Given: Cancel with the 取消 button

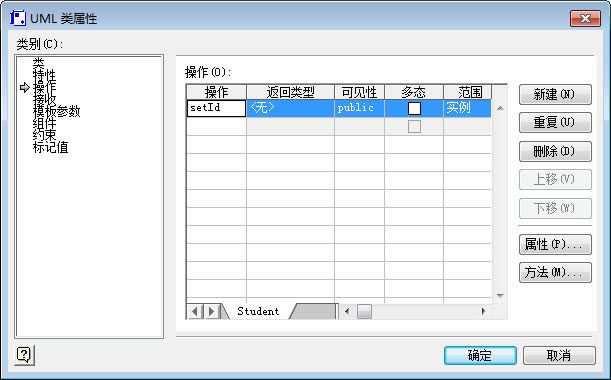Looking at the screenshot, I should [x=559, y=355].
